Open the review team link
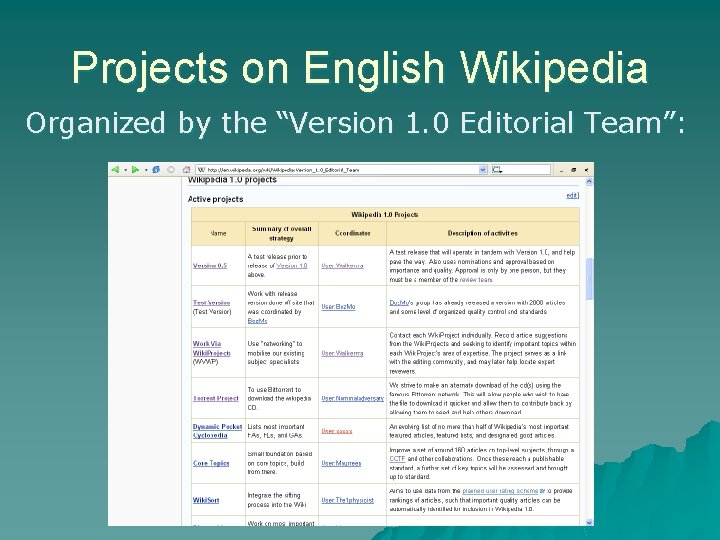The height and width of the screenshot is (540, 720). coord(476,279)
